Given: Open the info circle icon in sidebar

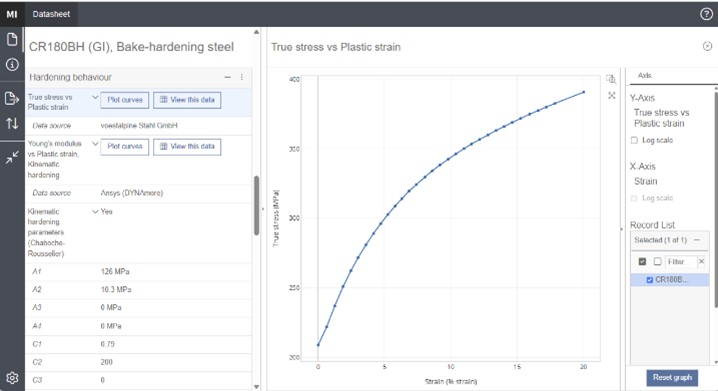Looking at the screenshot, I should [12, 65].
